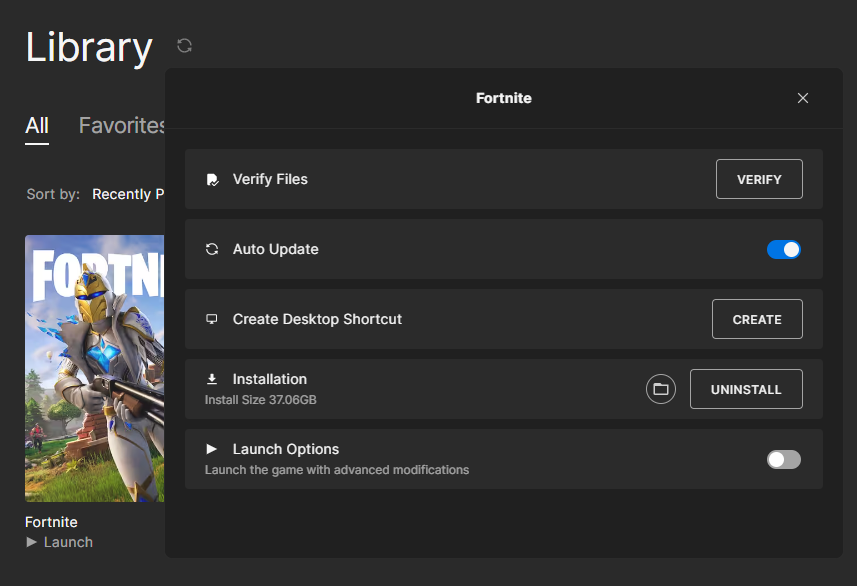
Task: Click UNINSTALL to remove Fortnite
Action: (746, 389)
